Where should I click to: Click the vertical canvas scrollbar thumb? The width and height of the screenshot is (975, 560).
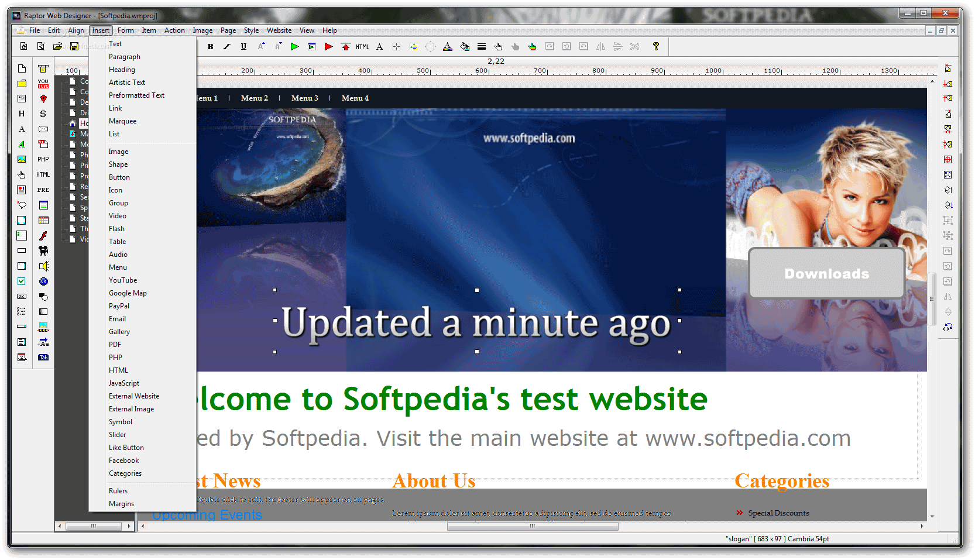pyautogui.click(x=932, y=298)
